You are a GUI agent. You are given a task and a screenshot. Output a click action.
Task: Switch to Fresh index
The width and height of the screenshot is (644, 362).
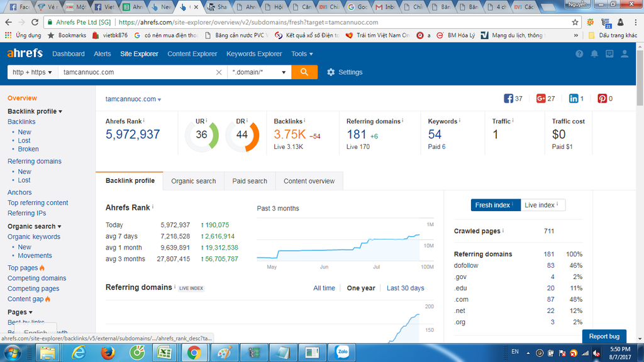pos(496,205)
